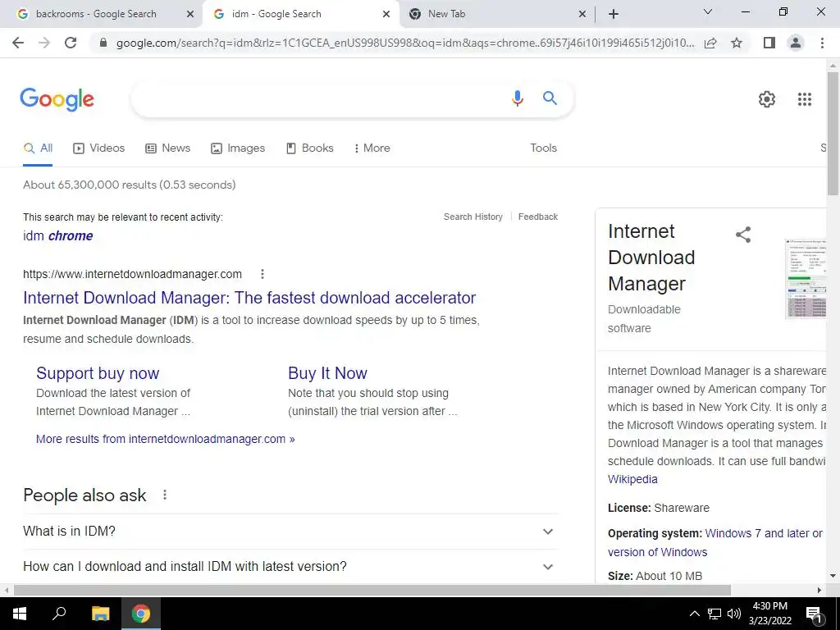Select the Images results tab
This screenshot has height=630, width=840.
238,148
